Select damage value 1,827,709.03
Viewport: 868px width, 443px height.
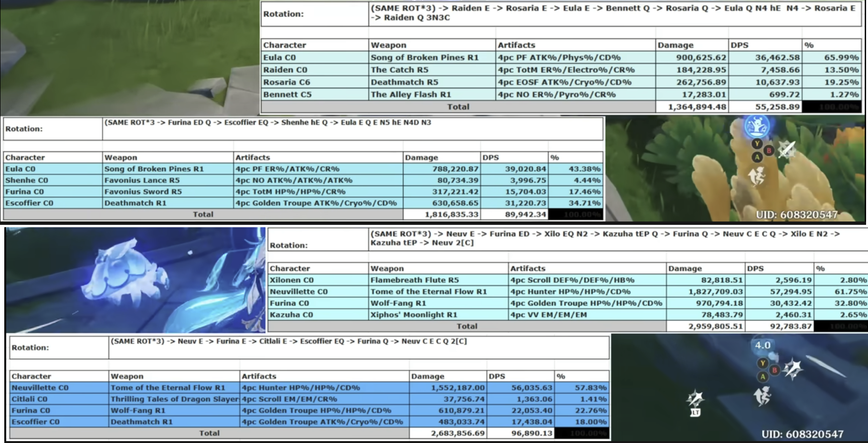pos(706,292)
